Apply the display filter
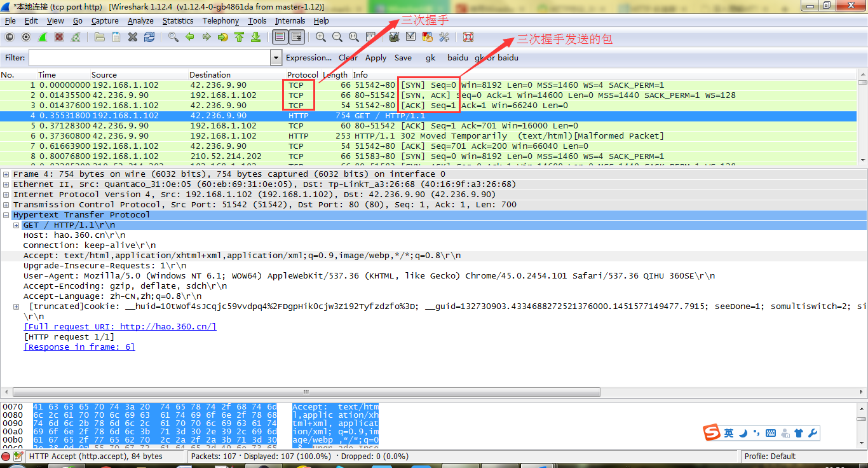The height and width of the screenshot is (468, 868). 376,58
